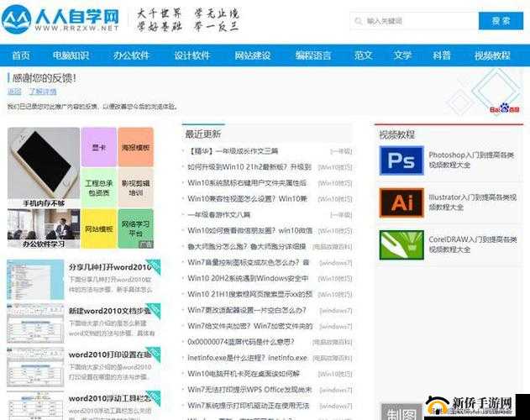Click [windows7] tag beside Win7给文件夹加密
This screenshot has height=420, width=530.
tap(336, 326)
